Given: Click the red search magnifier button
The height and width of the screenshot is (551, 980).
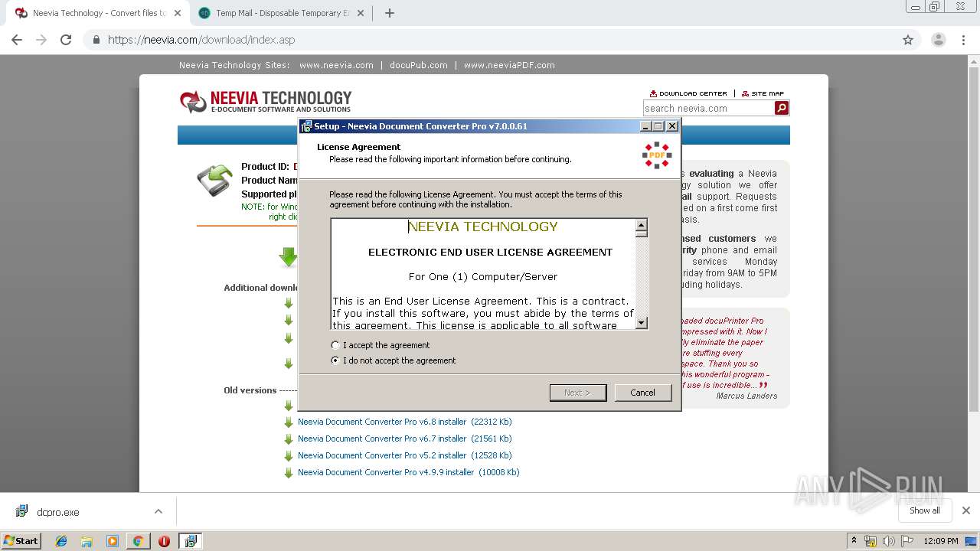Looking at the screenshot, I should 782,108.
